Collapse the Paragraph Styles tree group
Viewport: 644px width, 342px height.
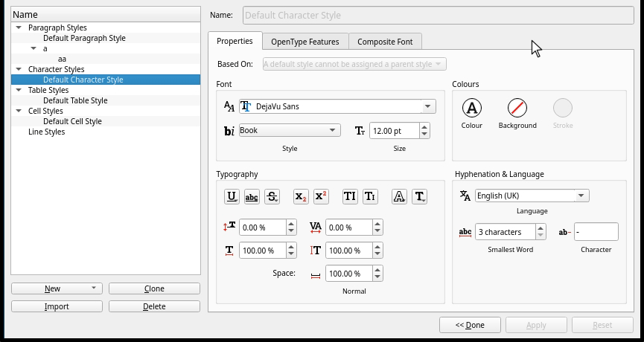coord(17,28)
